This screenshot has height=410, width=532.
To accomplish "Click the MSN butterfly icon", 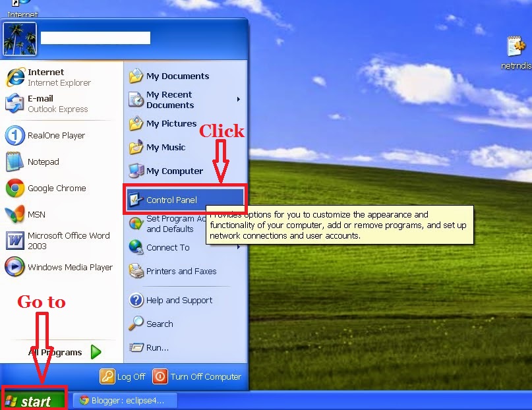I will pos(15,214).
